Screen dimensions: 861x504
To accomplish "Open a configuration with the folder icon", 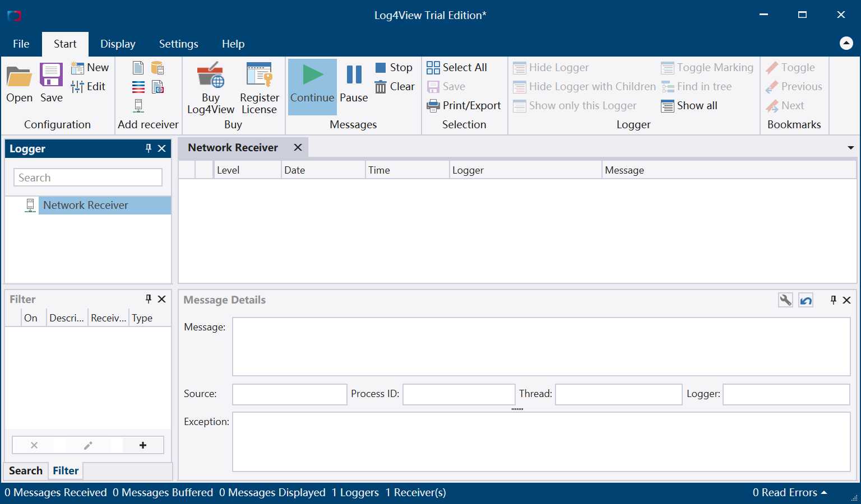I will coord(20,83).
